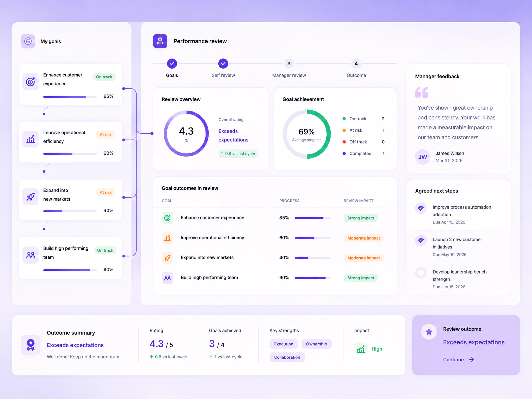Click orange chart icon in Improve operational efficiency row
The height and width of the screenshot is (399, 532).
[167, 238]
